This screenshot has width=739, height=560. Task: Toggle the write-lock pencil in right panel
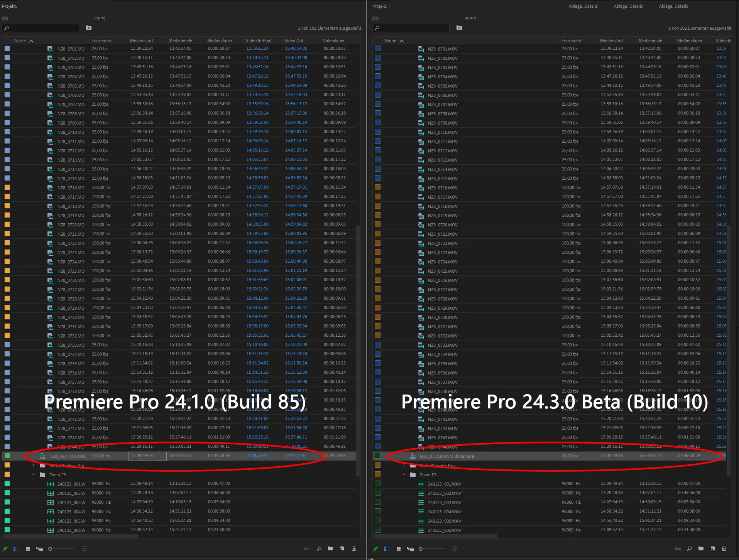click(x=375, y=549)
